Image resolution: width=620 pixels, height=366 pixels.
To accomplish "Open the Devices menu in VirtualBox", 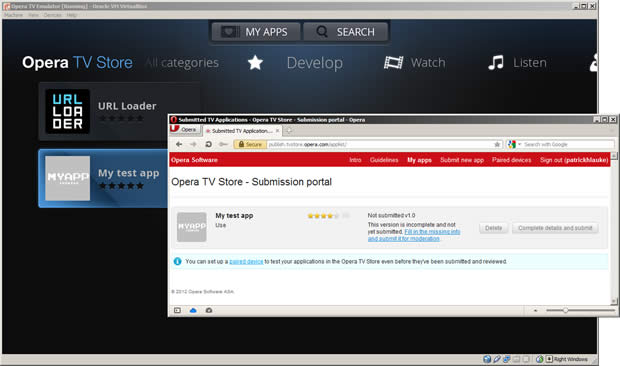I will click(53, 15).
